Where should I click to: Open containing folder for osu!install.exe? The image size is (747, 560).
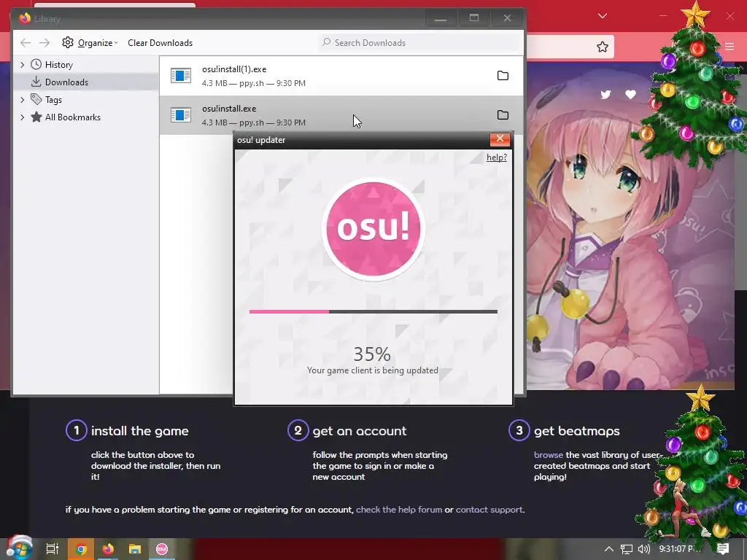click(x=503, y=114)
